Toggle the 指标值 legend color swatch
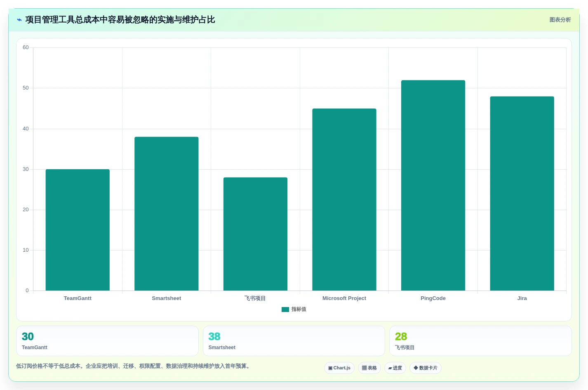Image resolution: width=588 pixels, height=390 pixels. [285, 310]
